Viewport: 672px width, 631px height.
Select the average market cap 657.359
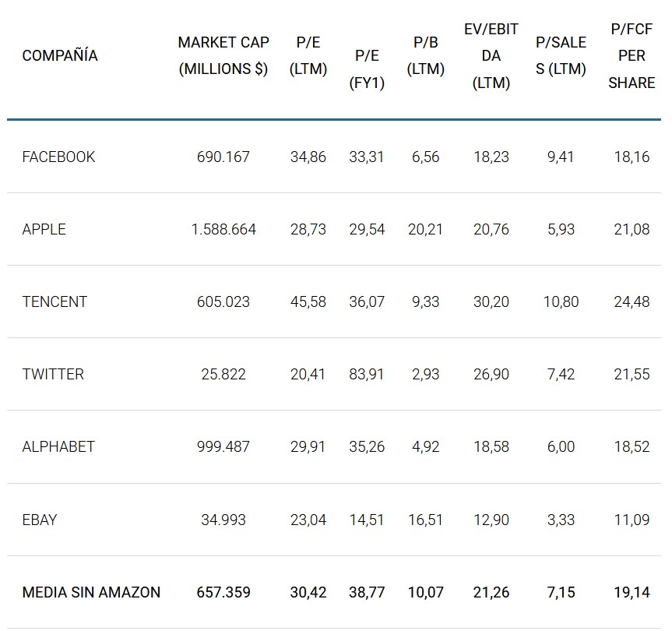click(223, 592)
